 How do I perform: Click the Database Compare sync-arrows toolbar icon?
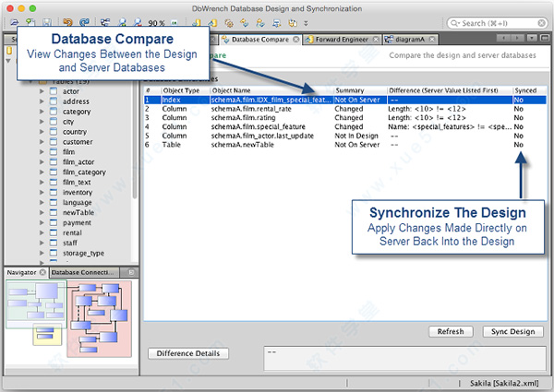click(x=245, y=23)
